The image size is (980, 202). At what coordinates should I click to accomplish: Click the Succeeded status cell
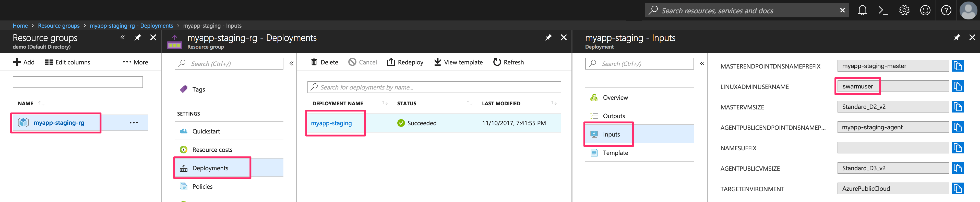pos(416,123)
